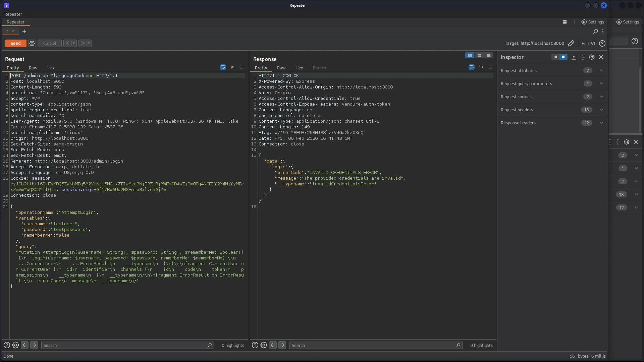
Task: Click the help question mark beside HTTP/1
Action: (x=602, y=43)
